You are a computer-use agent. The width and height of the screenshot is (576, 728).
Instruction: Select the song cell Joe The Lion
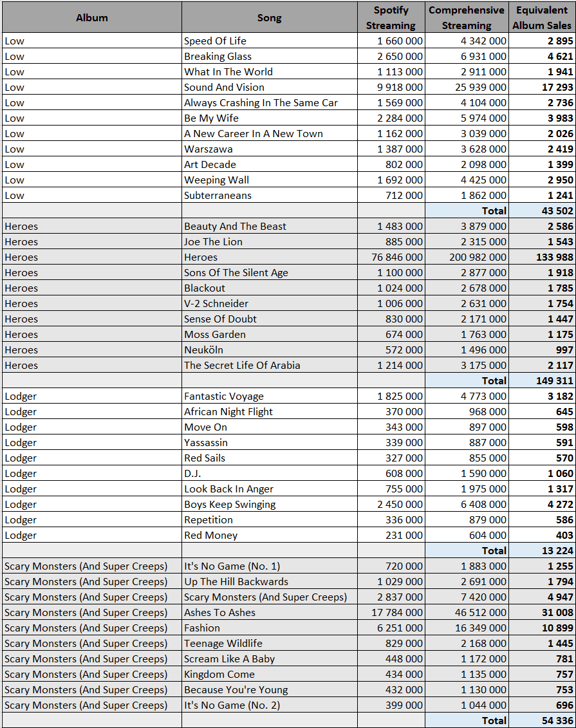coord(270,241)
